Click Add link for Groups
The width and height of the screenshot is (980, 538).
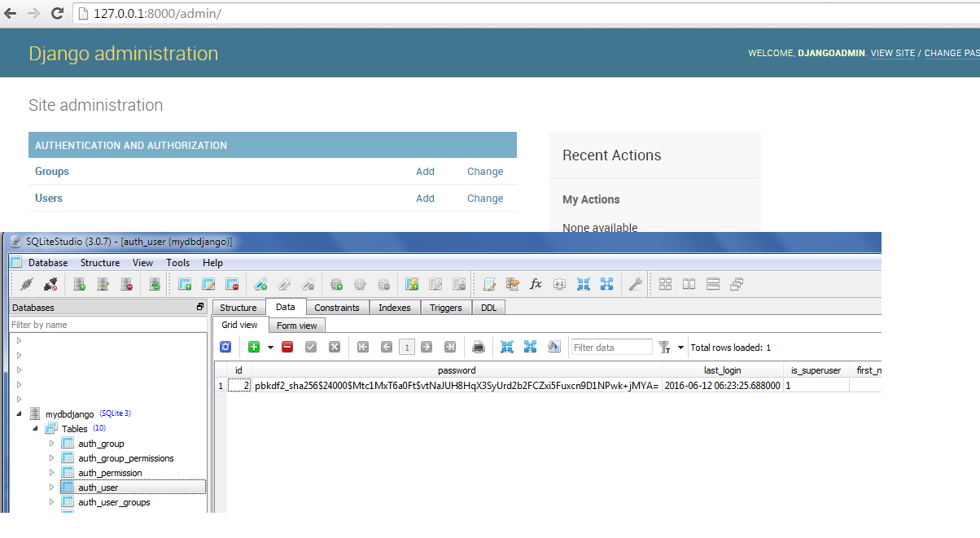pos(425,172)
